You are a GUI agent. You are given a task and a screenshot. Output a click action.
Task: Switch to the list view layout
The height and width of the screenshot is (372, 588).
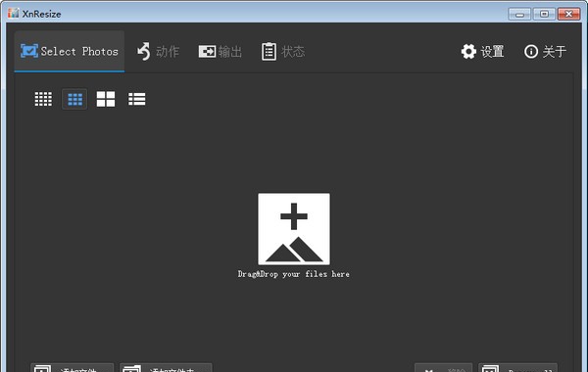tap(137, 99)
